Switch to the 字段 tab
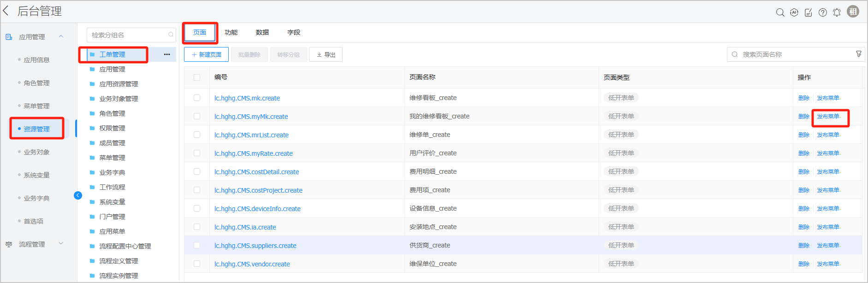This screenshot has width=868, height=283. [293, 32]
